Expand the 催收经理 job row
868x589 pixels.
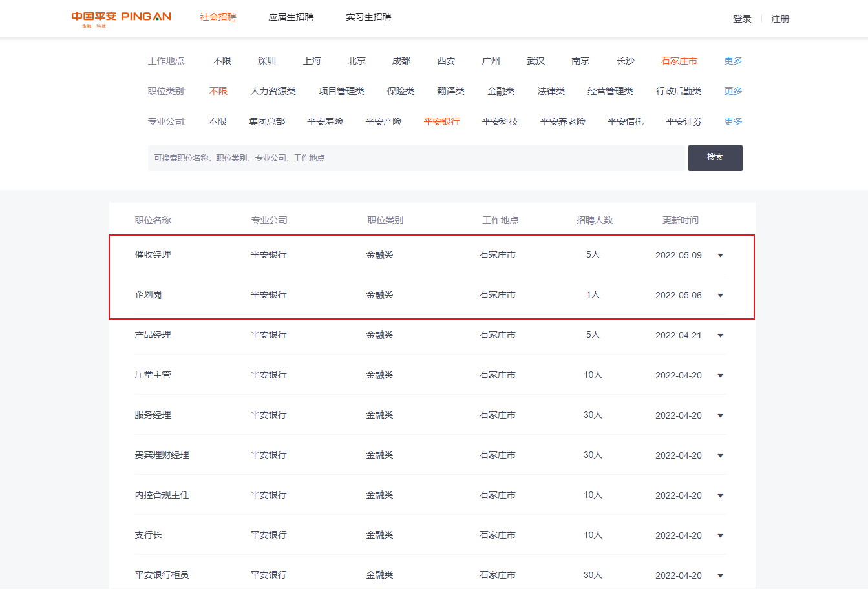click(721, 256)
